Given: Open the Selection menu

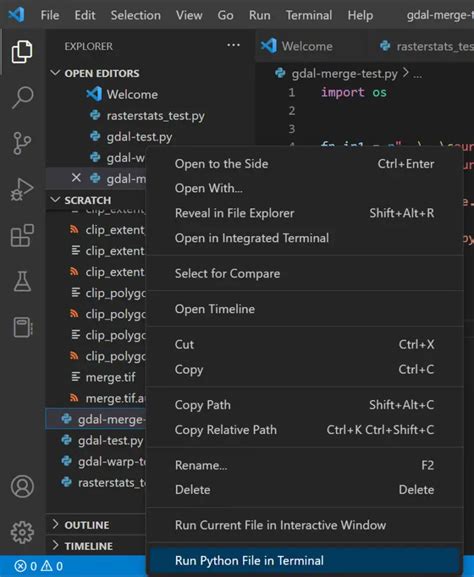Looking at the screenshot, I should coord(135,15).
